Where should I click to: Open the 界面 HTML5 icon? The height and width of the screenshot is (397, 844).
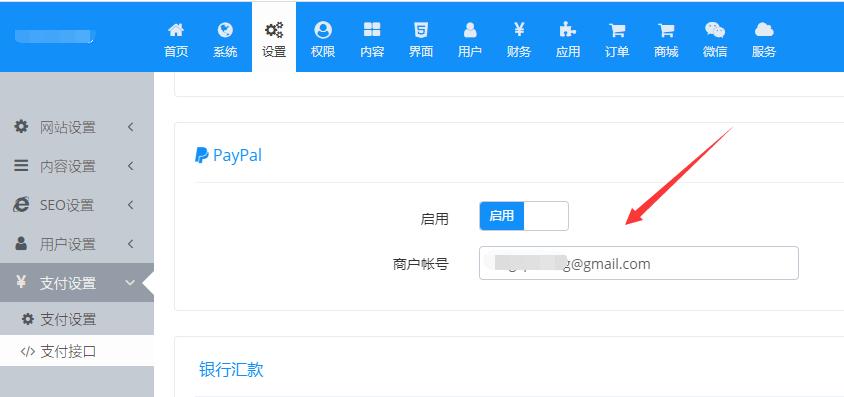coord(421,30)
